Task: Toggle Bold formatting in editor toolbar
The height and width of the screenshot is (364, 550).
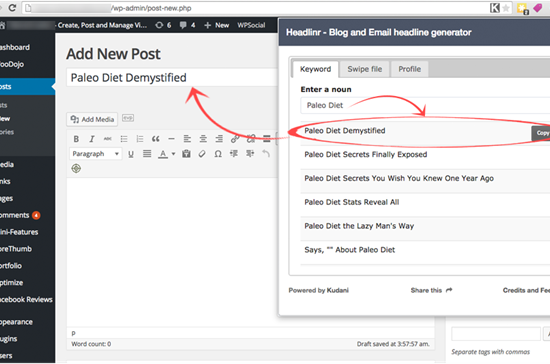Action: (x=76, y=139)
